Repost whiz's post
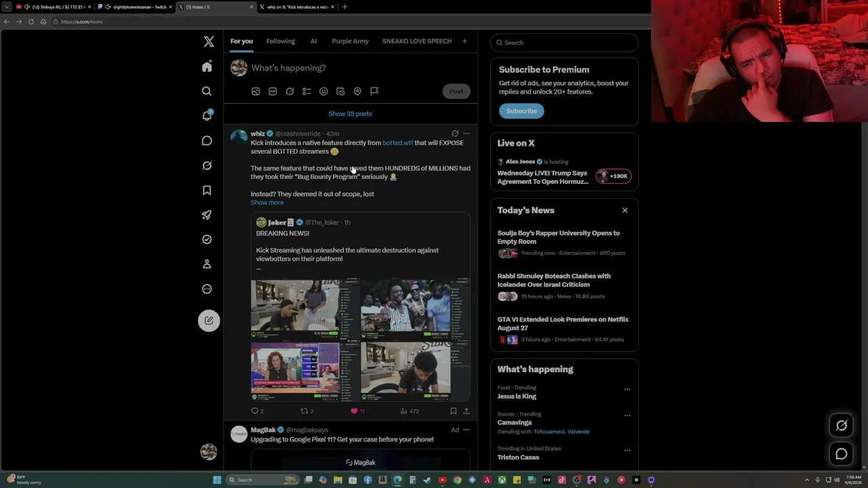 [306, 411]
